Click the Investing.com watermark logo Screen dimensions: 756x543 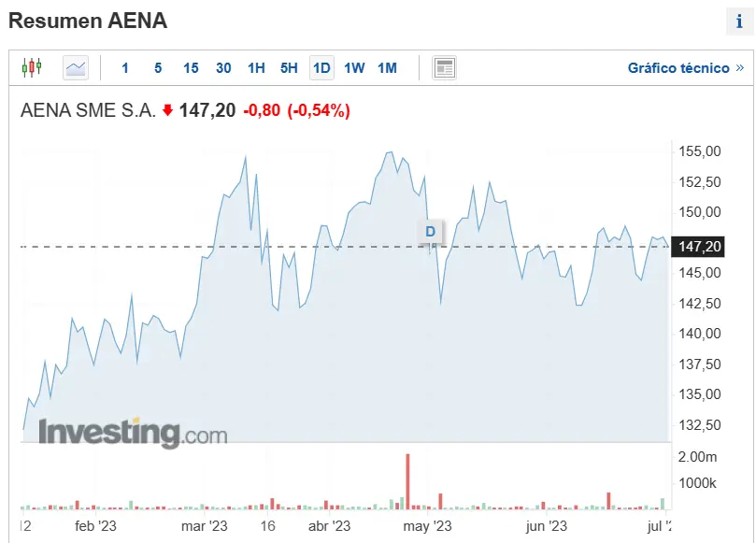point(132,434)
